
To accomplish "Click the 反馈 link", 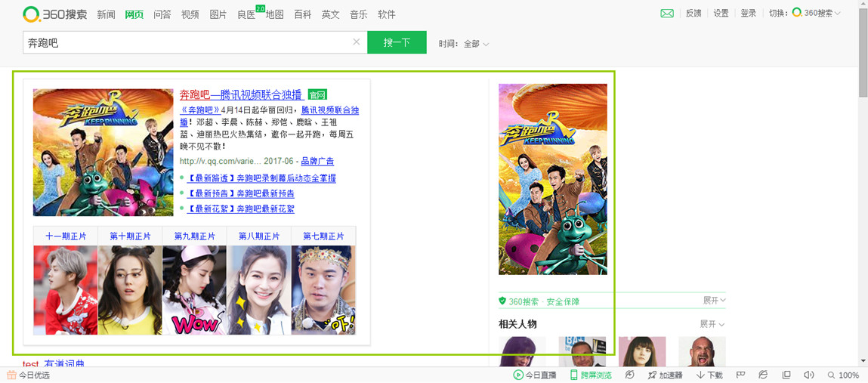I will tap(693, 14).
